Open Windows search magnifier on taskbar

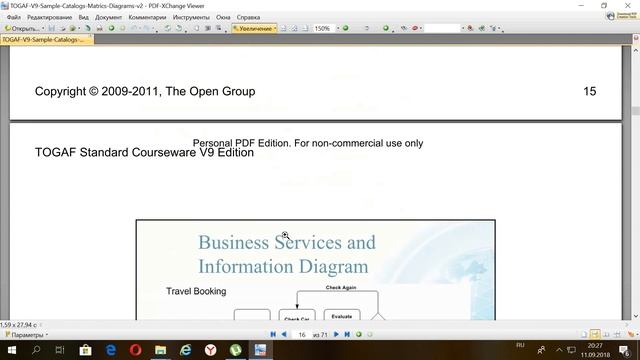click(36, 350)
